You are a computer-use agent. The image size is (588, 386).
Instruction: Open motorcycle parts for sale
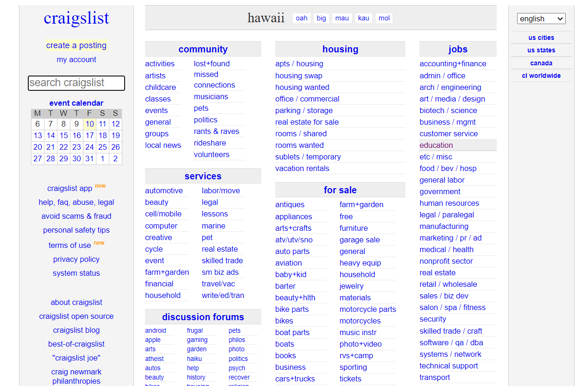pos(368,309)
